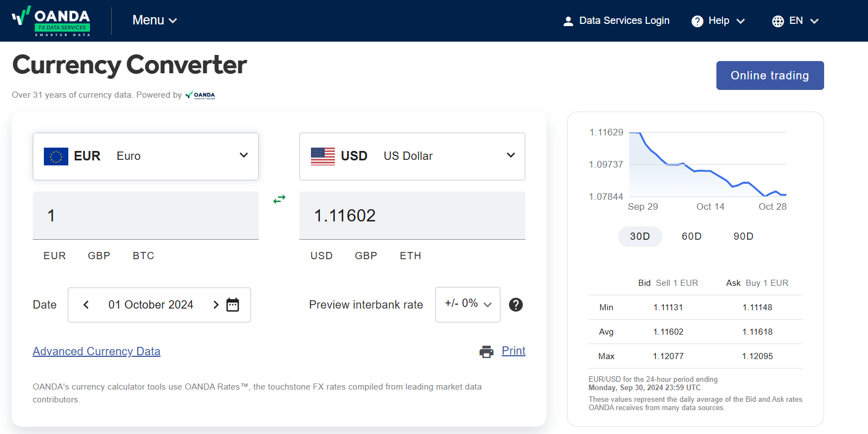Select the 30D chart range
Image resolution: width=868 pixels, height=434 pixels.
click(x=640, y=236)
